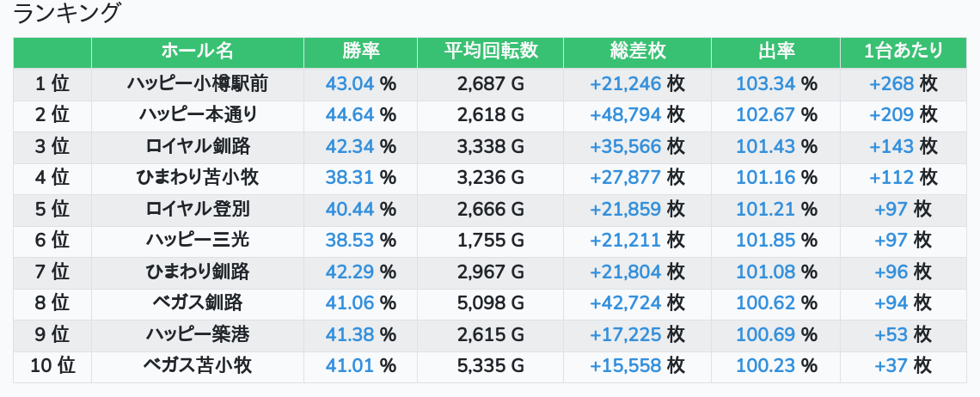Image resolution: width=980 pixels, height=397 pixels.
Task: Click the +48,794 total difference link
Action: 625,114
